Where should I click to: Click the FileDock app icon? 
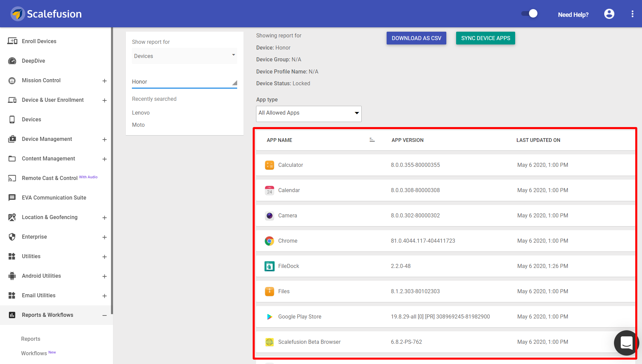pos(269,266)
